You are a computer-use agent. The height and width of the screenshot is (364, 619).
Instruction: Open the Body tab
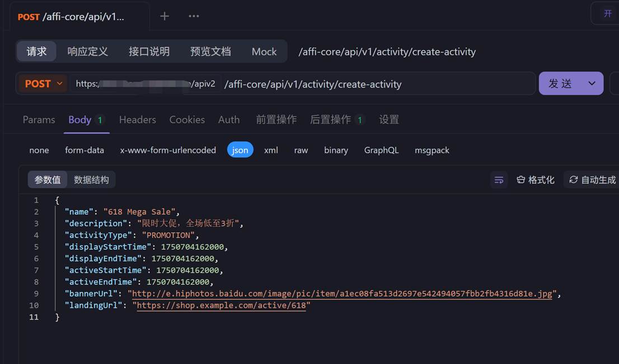pos(86,120)
